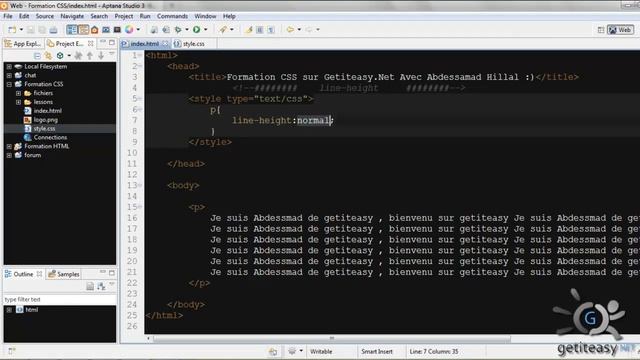
Task: Expand the html node in Outline
Action: [9, 310]
